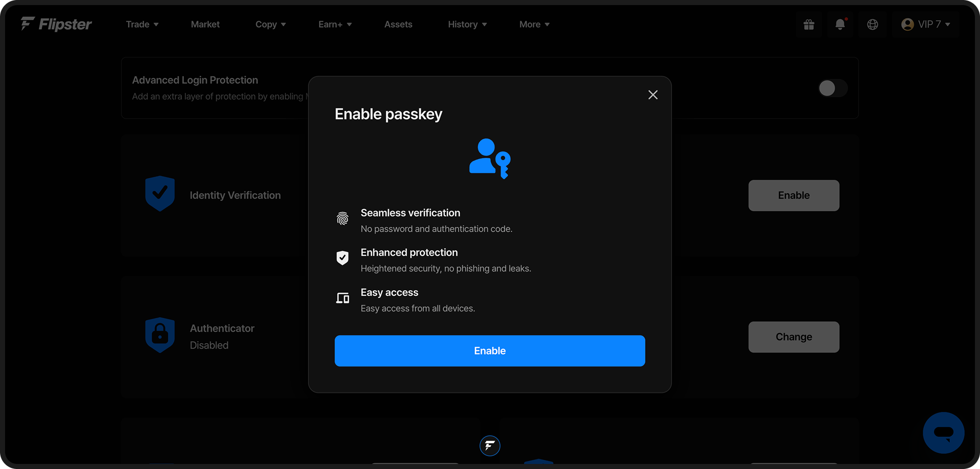Screen dimensions: 980x469
Task: Expand the Earn+ dropdown
Action: click(x=335, y=24)
